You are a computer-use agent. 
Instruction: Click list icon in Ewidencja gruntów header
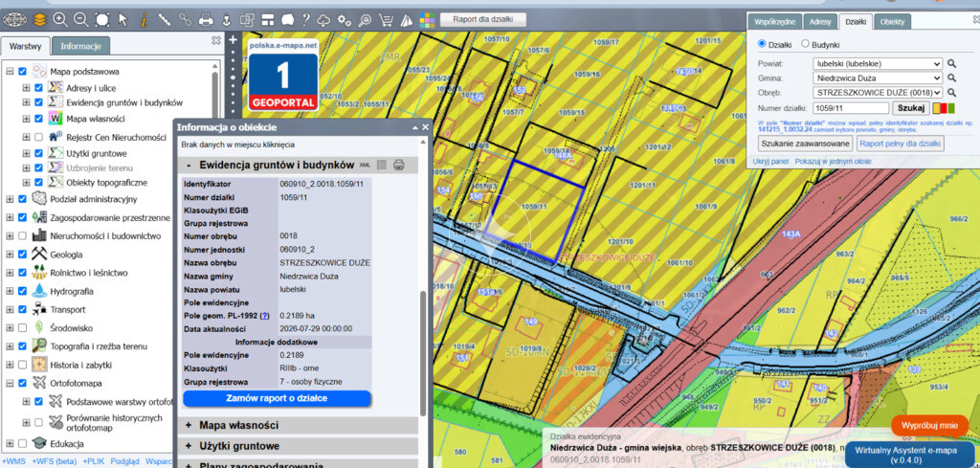click(382, 165)
